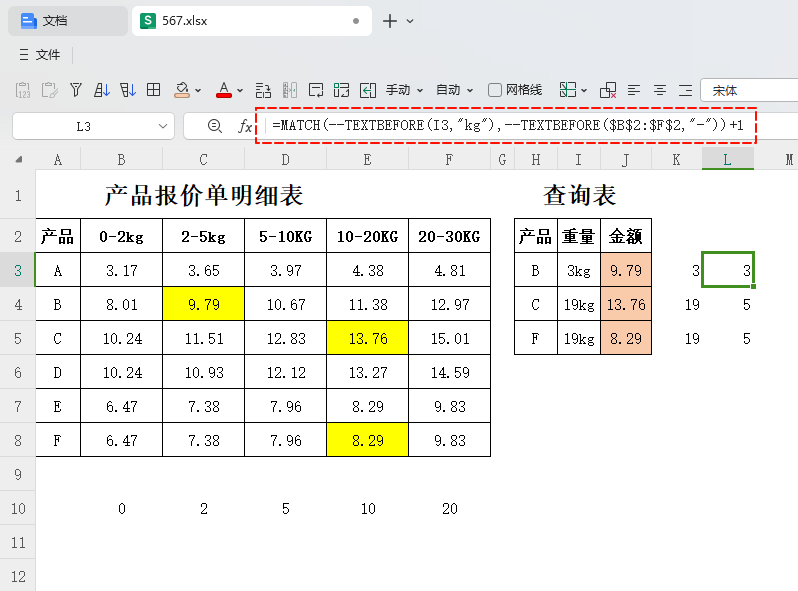Select active cell L3 containing 3
Viewport: 798px width, 591px height.
point(728,270)
